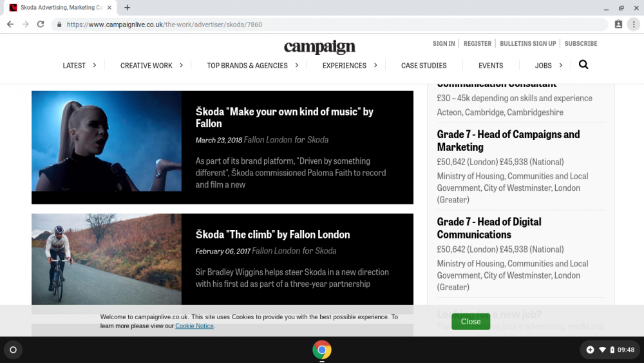Open the Experiences nav item
Screen dimensions: 644x363
(344, 65)
